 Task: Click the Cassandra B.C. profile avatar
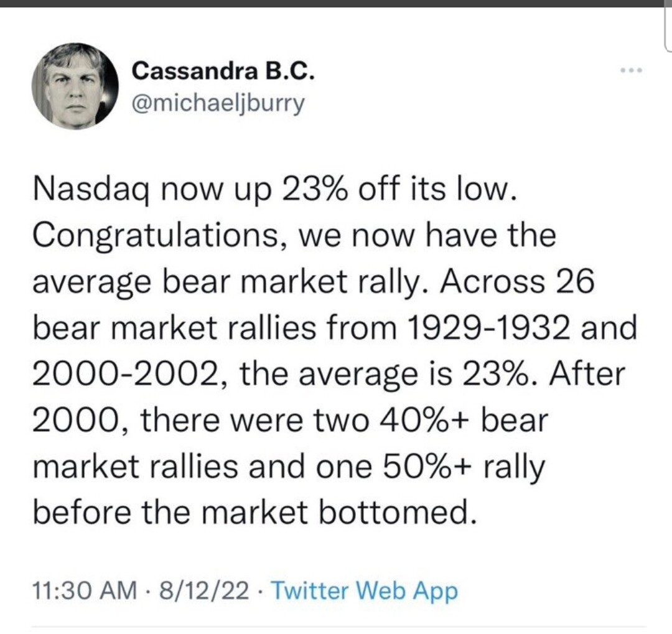(75, 86)
